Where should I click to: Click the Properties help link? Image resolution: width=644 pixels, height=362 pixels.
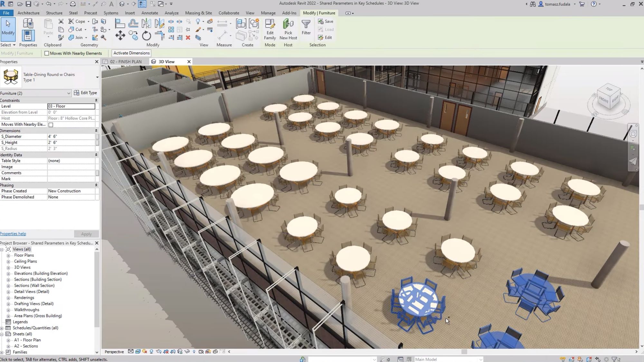coord(12,233)
